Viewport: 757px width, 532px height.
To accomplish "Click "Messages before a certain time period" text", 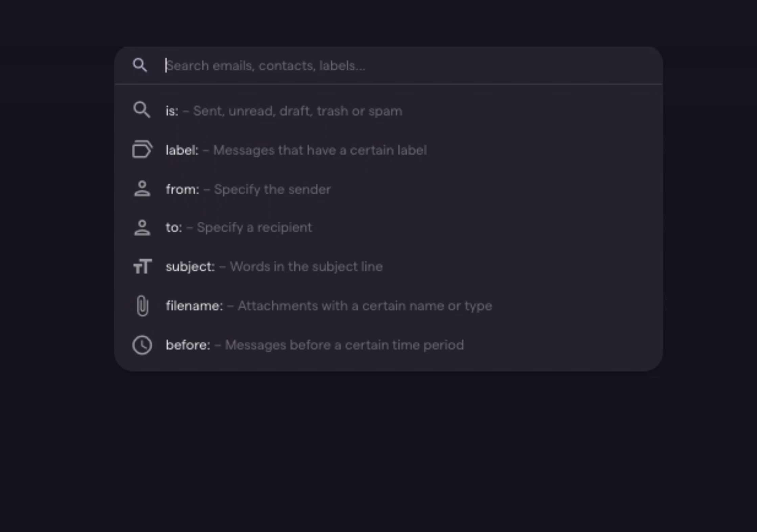I will [344, 345].
